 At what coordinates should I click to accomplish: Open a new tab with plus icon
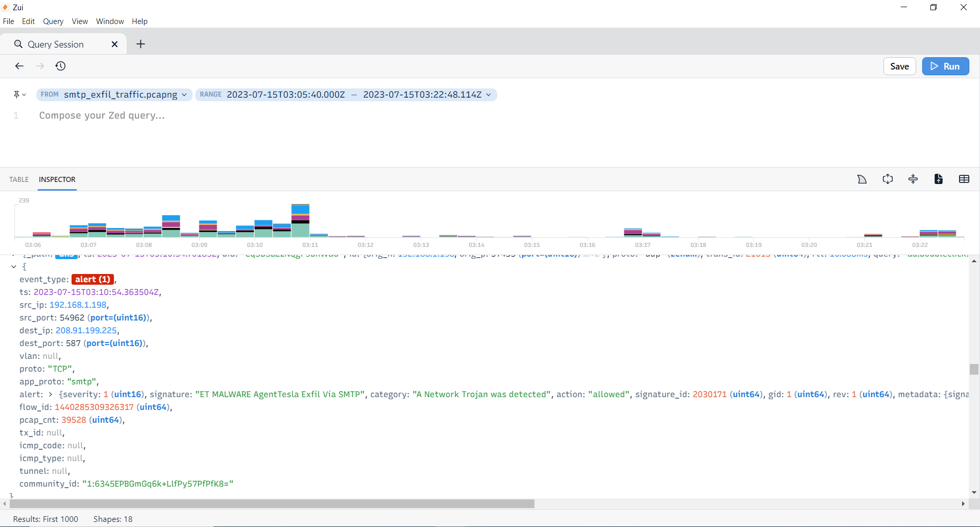(141, 44)
